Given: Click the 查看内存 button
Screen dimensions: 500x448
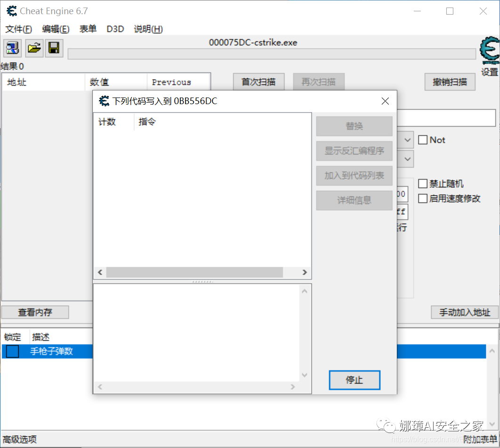Looking at the screenshot, I should [35, 312].
